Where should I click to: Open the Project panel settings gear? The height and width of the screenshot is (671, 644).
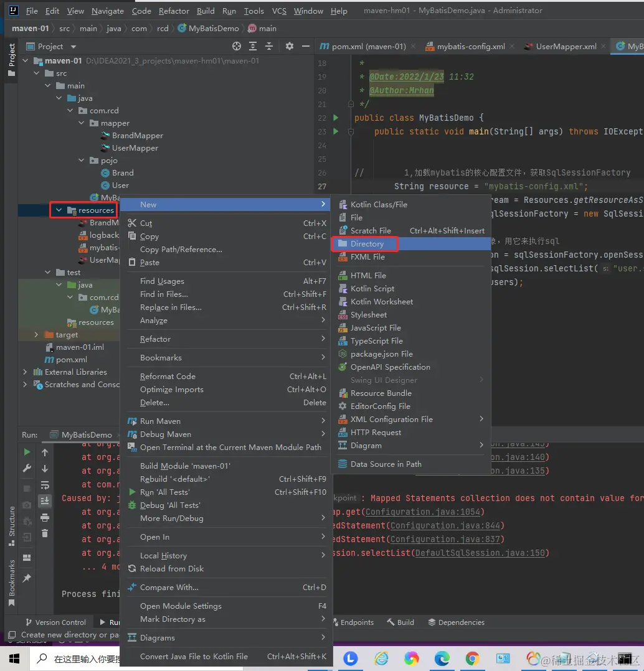tap(290, 46)
